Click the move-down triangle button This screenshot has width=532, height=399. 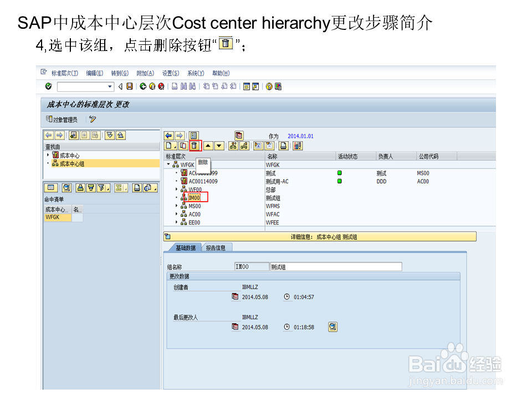coord(219,146)
